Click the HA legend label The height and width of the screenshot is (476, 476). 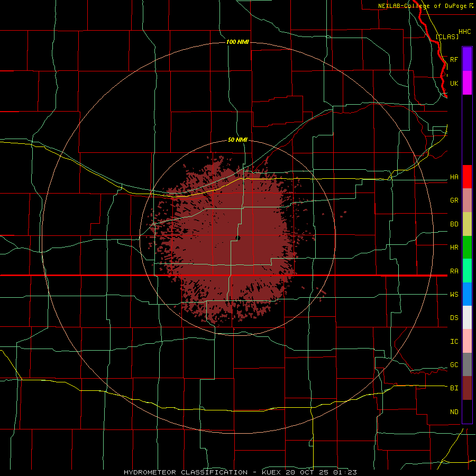tap(454, 177)
